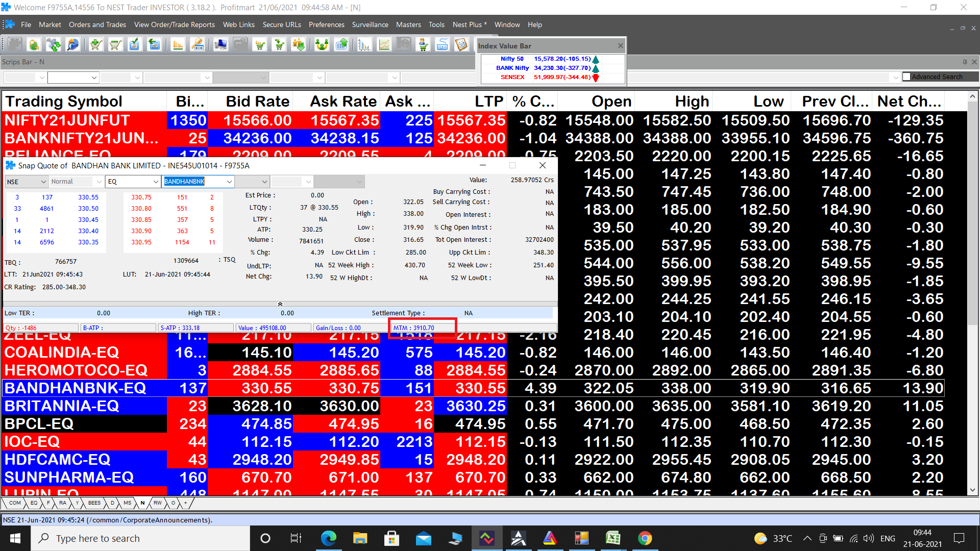The width and height of the screenshot is (980, 551).
Task: Switch to the BEES watchlist tab
Action: 94,503
